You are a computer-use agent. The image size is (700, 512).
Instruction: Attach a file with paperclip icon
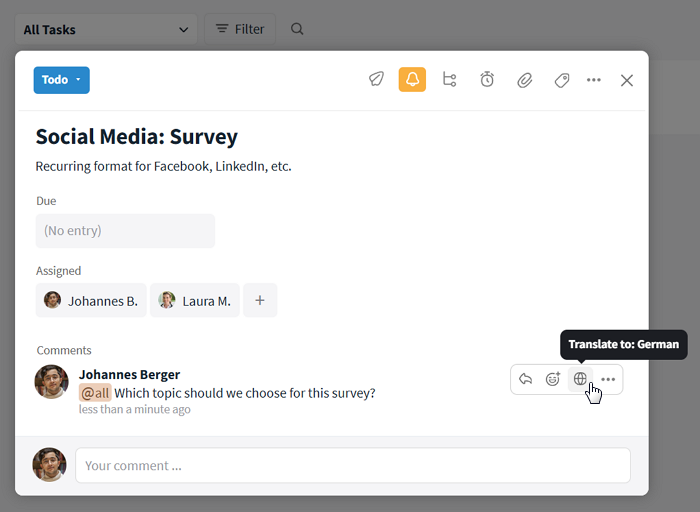click(x=524, y=80)
